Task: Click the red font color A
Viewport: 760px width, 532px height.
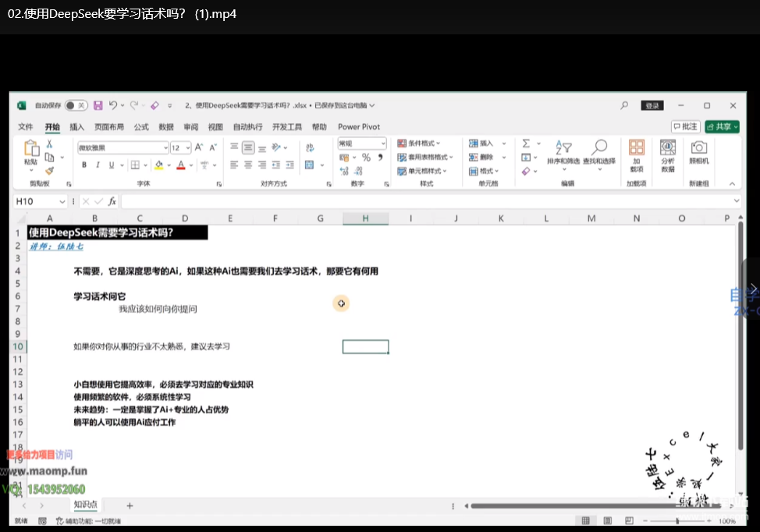Action: pos(181,165)
